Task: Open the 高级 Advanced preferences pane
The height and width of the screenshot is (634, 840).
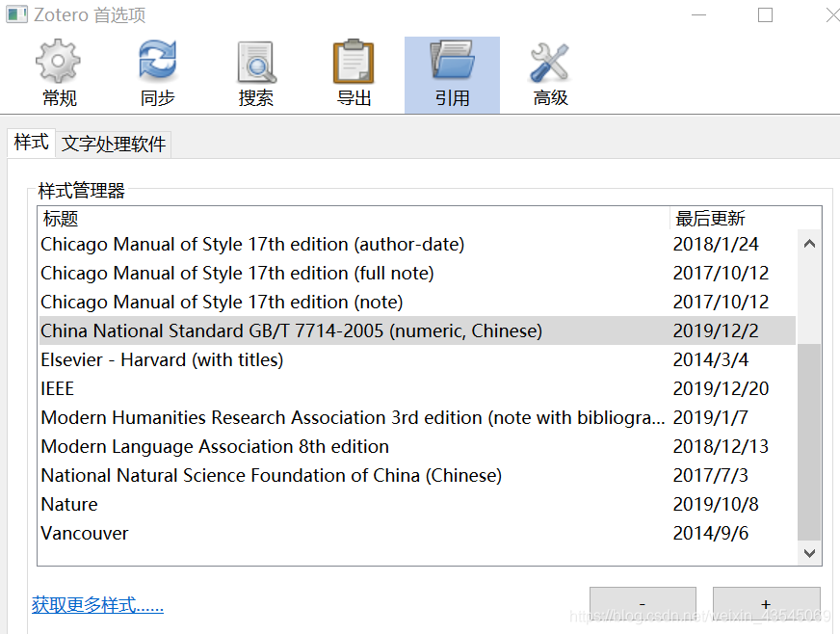Action: (x=550, y=74)
